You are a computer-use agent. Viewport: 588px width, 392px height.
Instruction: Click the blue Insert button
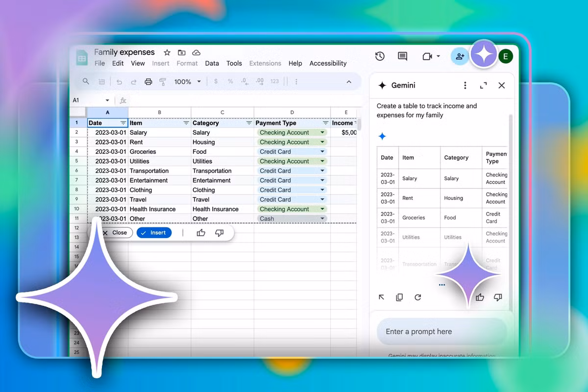(x=154, y=233)
